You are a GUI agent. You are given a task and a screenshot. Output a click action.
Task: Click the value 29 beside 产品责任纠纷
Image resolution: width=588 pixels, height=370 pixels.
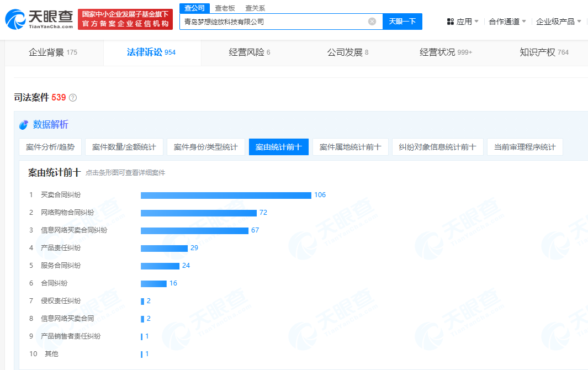pyautogui.click(x=194, y=247)
